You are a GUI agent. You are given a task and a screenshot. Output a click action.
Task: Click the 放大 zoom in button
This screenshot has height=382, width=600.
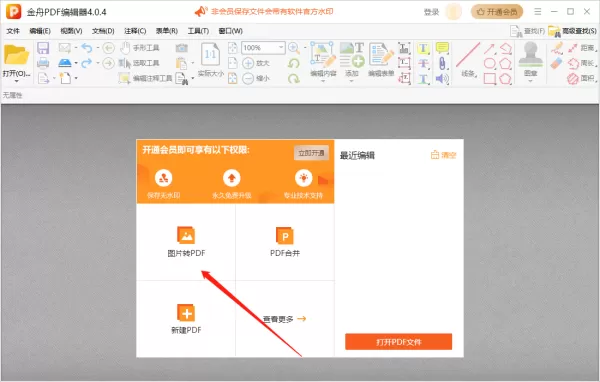(x=256, y=63)
